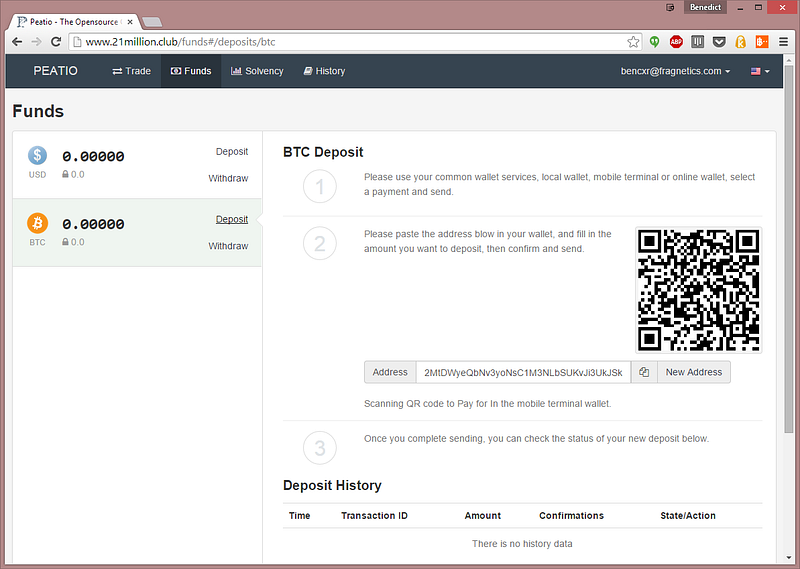Open the Solvency menu item
Viewport: 800px width, 569px height.
pyautogui.click(x=257, y=71)
